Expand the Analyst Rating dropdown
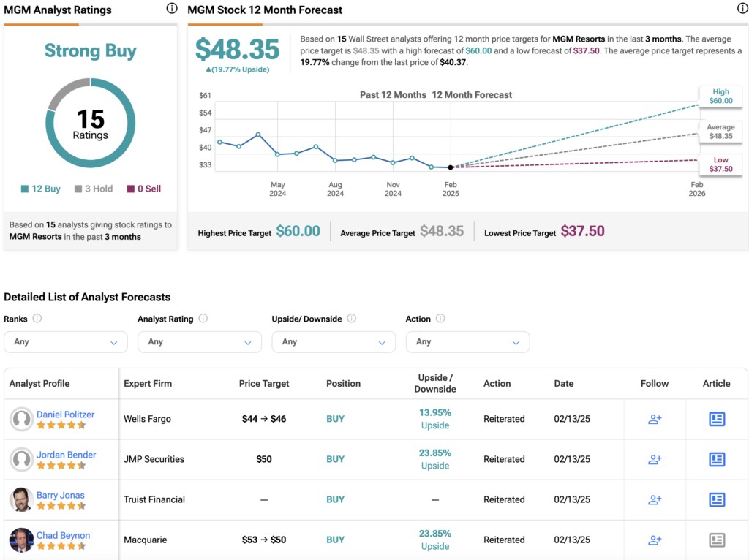The height and width of the screenshot is (560, 749). 199,341
